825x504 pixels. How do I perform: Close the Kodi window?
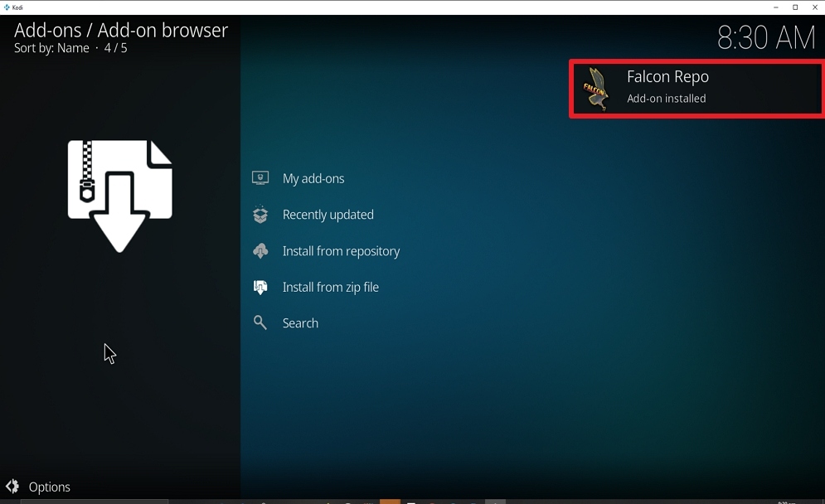[815, 7]
